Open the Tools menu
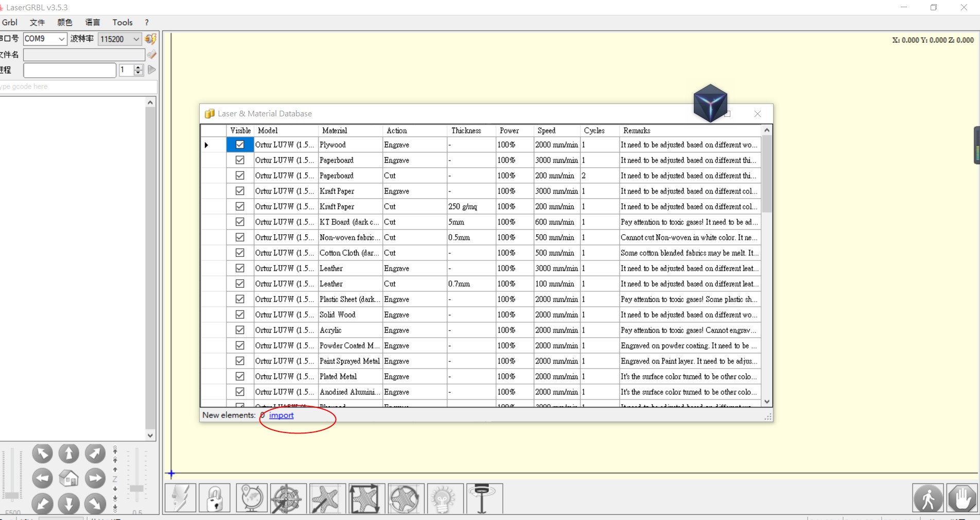Viewport: 980px width, 520px height. point(122,22)
